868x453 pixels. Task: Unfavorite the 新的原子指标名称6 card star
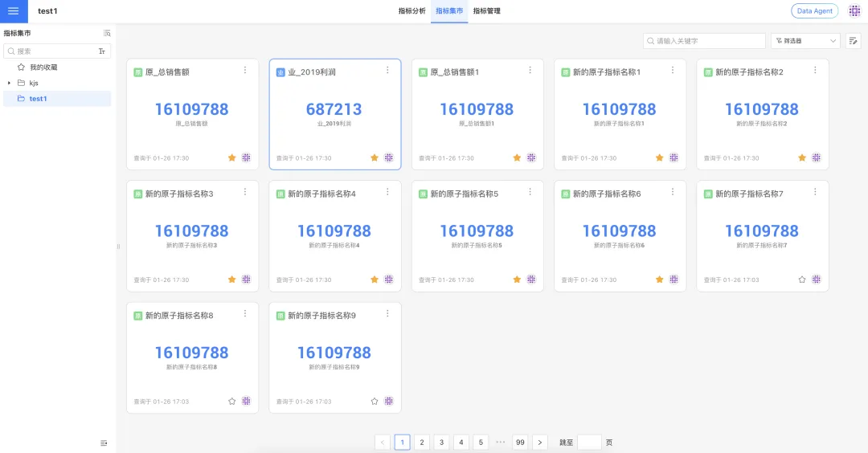click(659, 280)
